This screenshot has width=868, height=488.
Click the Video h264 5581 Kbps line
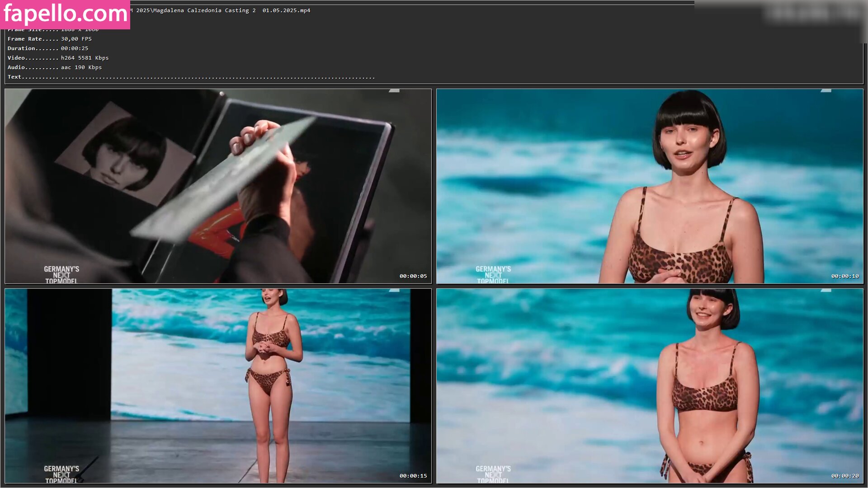coord(58,58)
